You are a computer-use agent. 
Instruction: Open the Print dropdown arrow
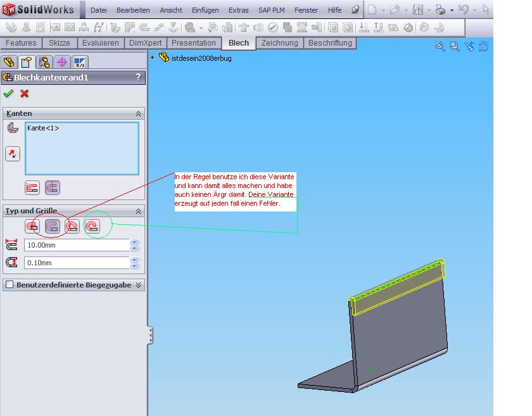click(x=452, y=10)
